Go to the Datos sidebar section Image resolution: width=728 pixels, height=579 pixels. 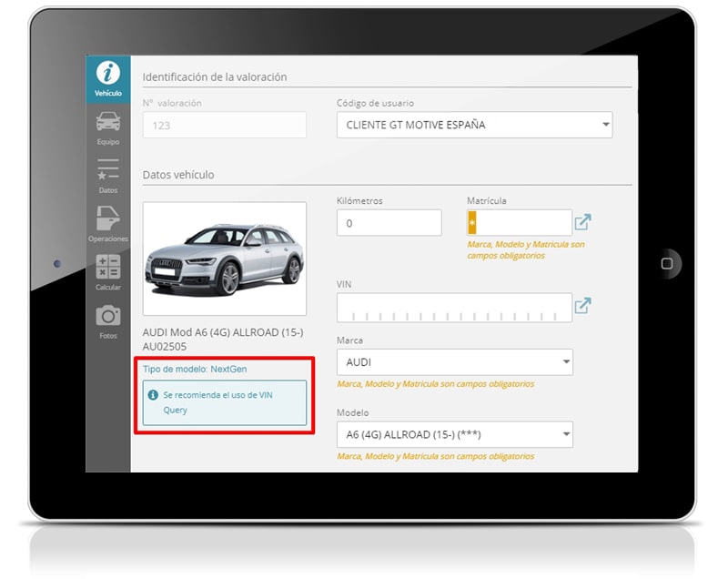[x=108, y=175]
